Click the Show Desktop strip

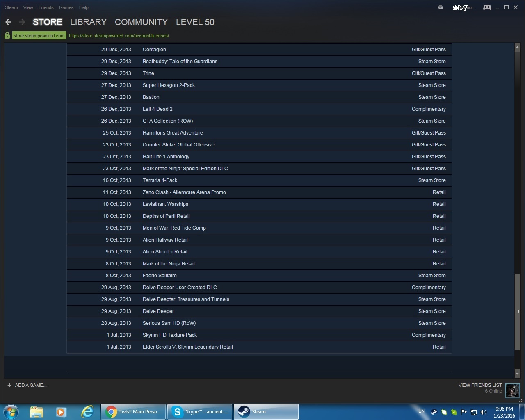522,412
